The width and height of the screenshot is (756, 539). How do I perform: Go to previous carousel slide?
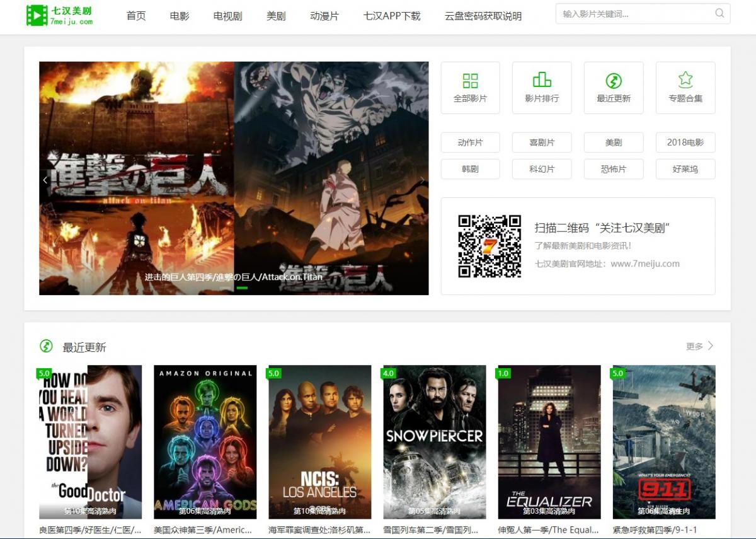click(x=45, y=180)
